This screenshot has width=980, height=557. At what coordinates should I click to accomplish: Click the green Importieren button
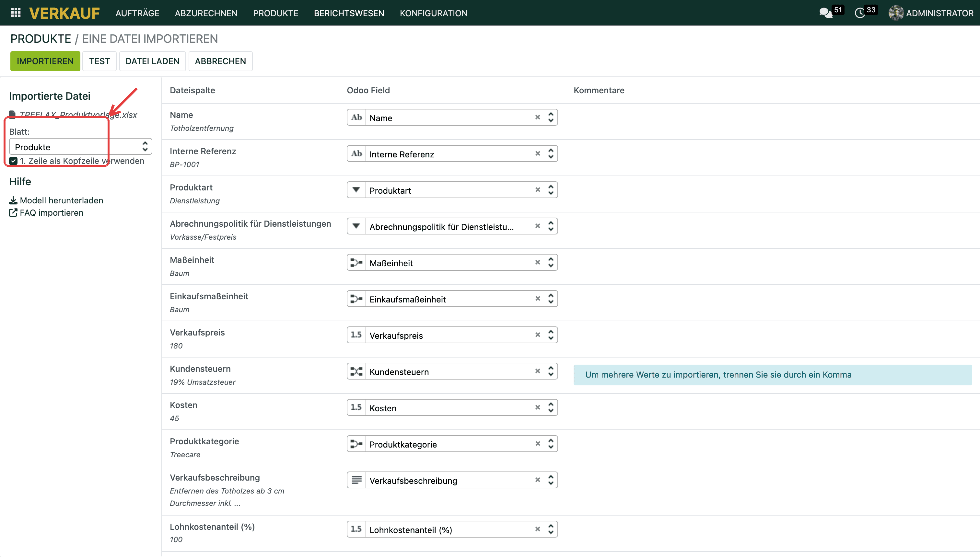[45, 61]
